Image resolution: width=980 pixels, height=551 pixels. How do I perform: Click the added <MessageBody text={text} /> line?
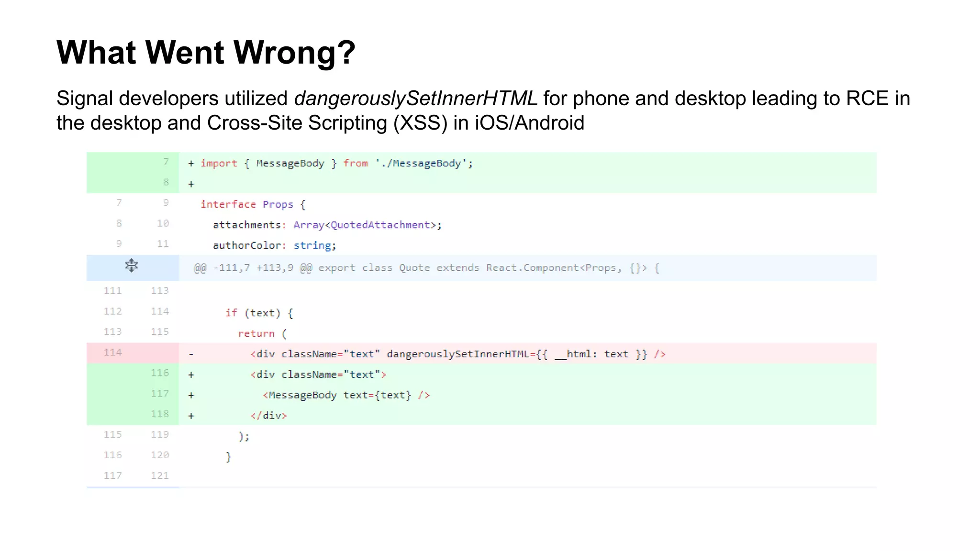481,395
